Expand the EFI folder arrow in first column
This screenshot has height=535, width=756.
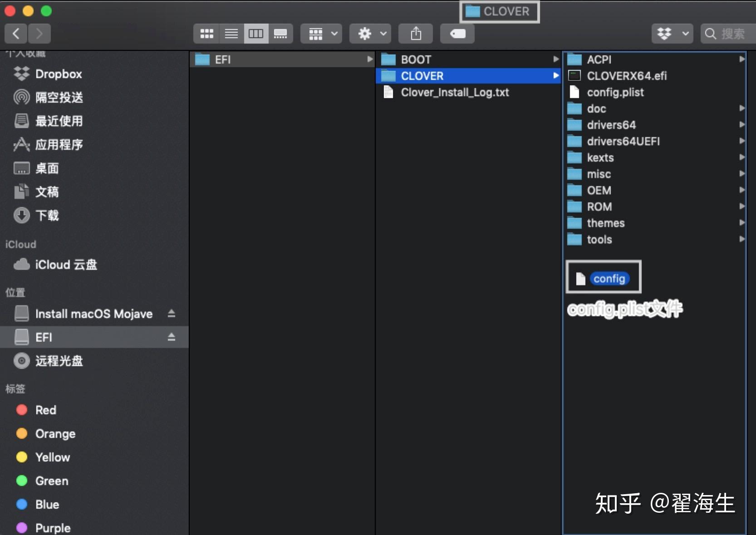[x=370, y=59]
